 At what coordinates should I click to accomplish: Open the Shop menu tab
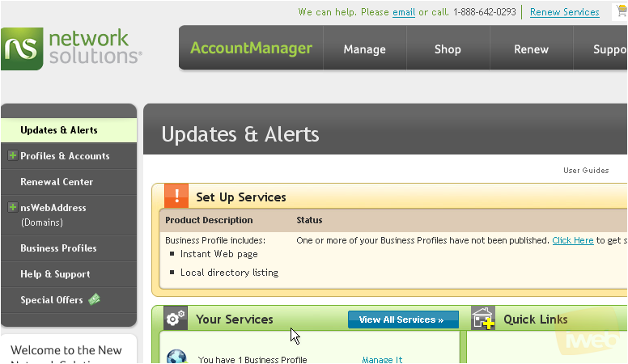point(448,49)
